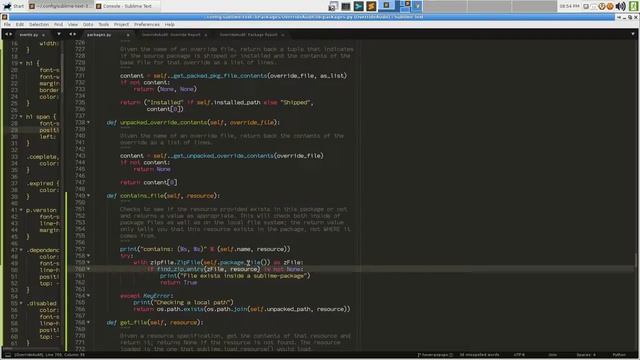Click the orange round tray icon
This screenshot has width=640, height=360.
[x=610, y=6]
